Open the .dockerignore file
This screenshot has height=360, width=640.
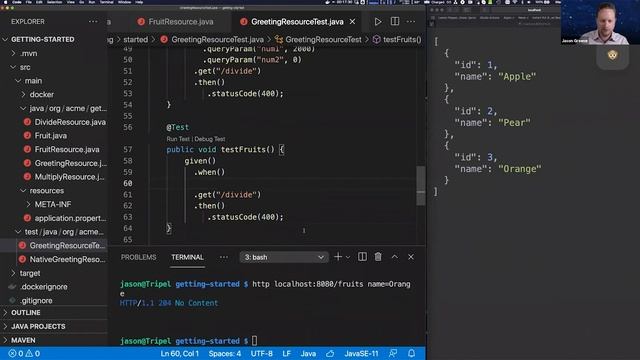coord(44,287)
